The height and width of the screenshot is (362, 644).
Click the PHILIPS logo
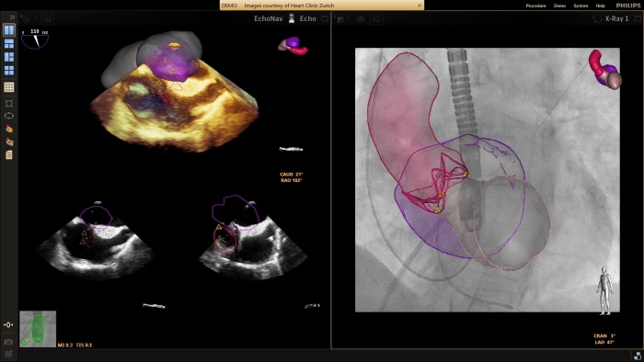628,6
